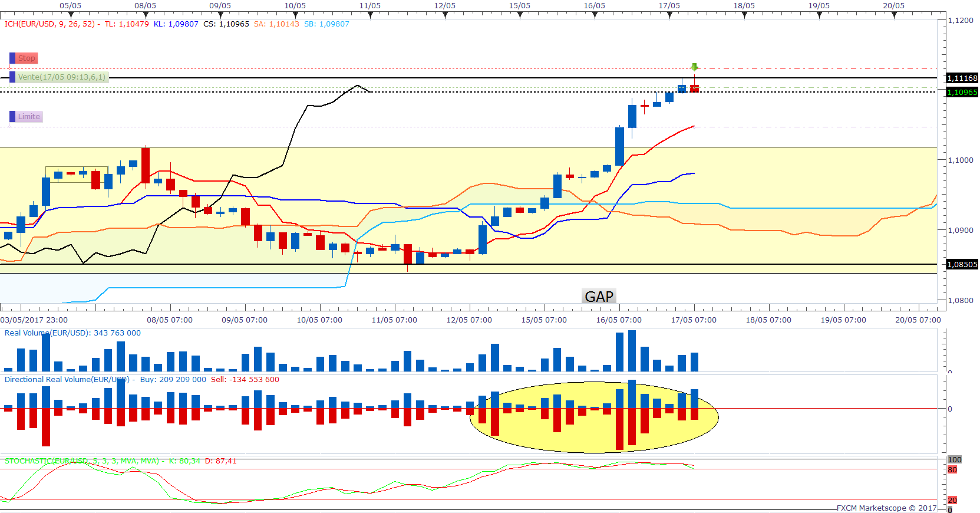Image resolution: width=980 pixels, height=513 pixels.
Task: Click the SB: 1,09807 Ichimoku value
Action: click(326, 24)
